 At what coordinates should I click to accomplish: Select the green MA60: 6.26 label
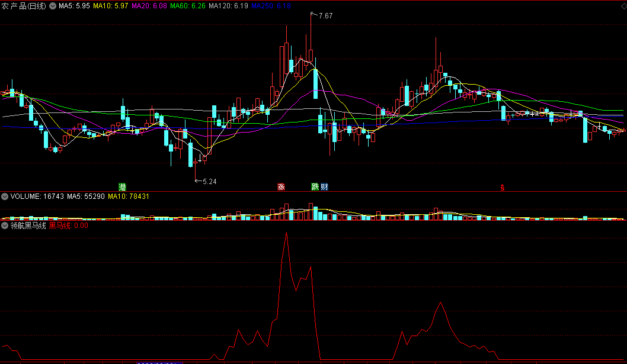pyautogui.click(x=187, y=6)
